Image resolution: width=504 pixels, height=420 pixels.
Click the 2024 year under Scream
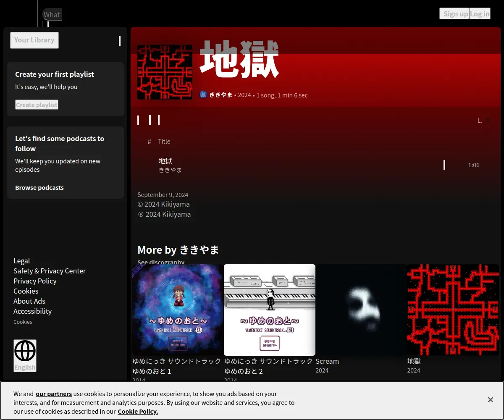[x=322, y=370]
